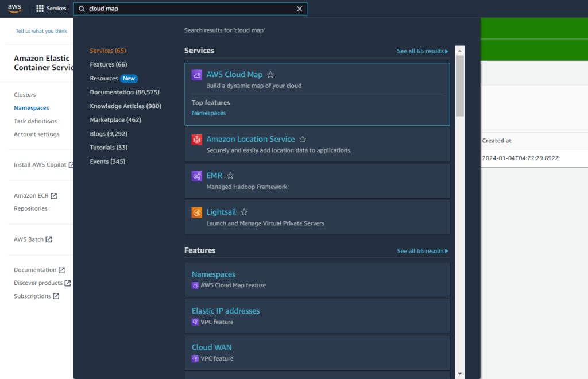Screen dimensions: 588x379
Task: Click the search results scrollbar
Action: coord(459,80)
